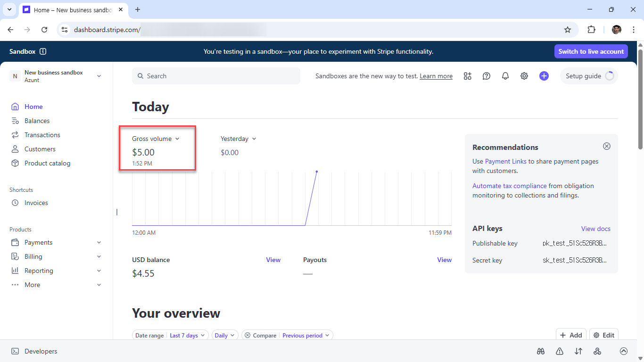The height and width of the screenshot is (362, 644).
Task: Remove the Compare filter with the x icon
Action: (248, 336)
